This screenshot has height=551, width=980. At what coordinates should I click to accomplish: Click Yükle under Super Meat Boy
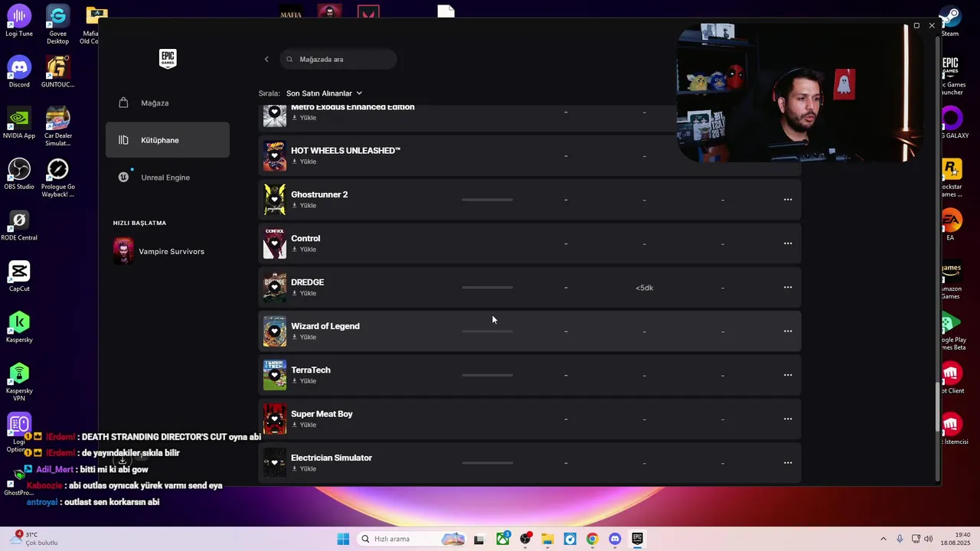(x=304, y=425)
